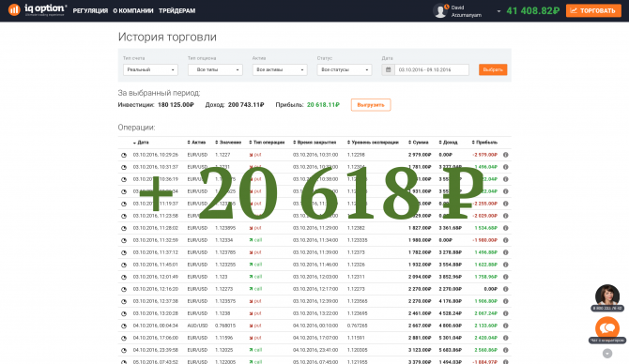The image size is (629, 364).
Task: Click info icon of 12:16:20 row
Action: pyautogui.click(x=505, y=289)
